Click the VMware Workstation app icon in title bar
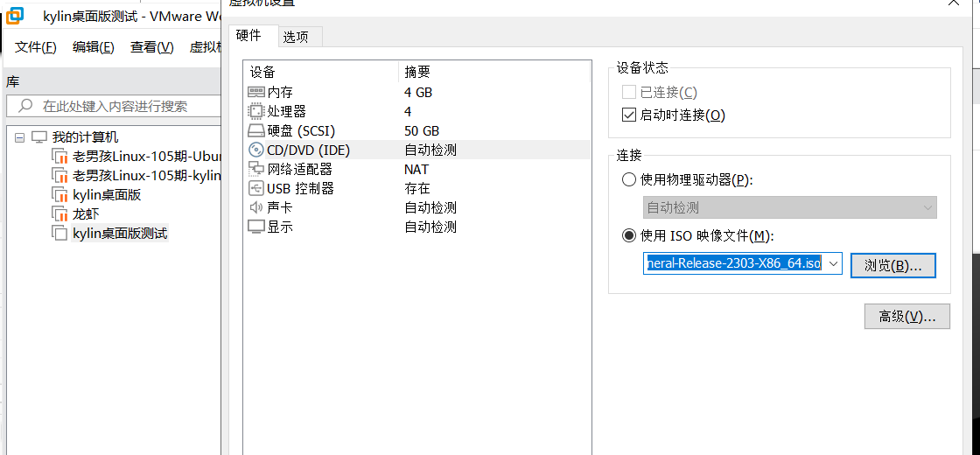The image size is (980, 455). [15, 16]
